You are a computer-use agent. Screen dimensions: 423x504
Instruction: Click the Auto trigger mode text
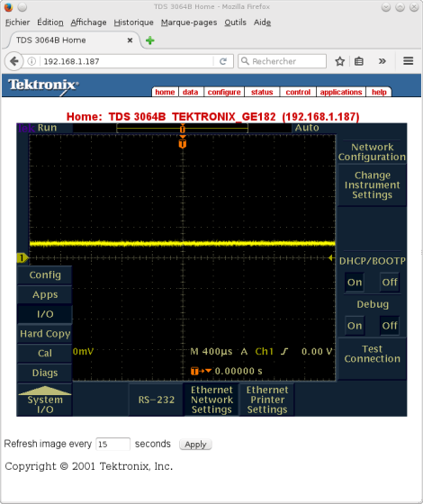tap(307, 128)
